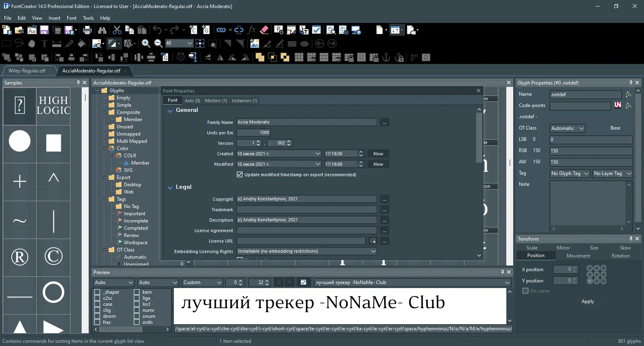This screenshot has width=644, height=346.
Task: Click the Paste clipboard icon
Action: coord(142,30)
